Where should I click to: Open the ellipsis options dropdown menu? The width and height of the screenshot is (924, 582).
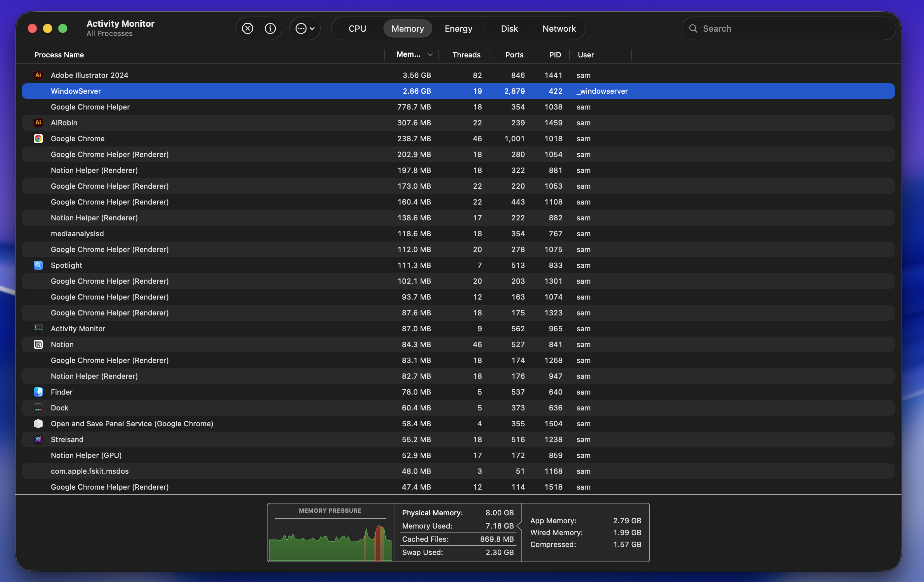point(305,28)
